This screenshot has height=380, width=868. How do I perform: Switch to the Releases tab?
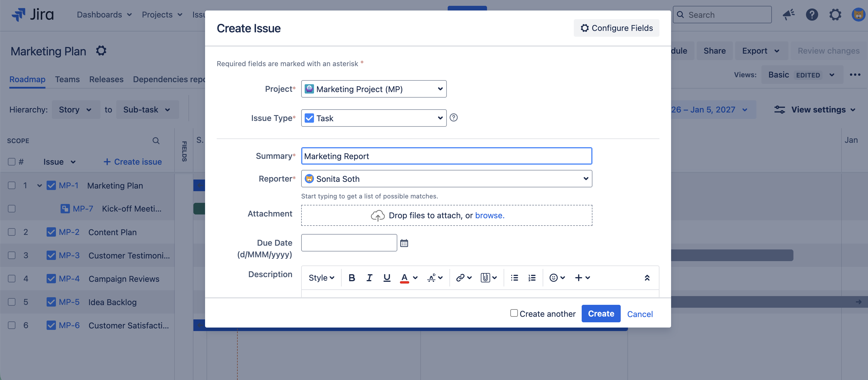106,79
